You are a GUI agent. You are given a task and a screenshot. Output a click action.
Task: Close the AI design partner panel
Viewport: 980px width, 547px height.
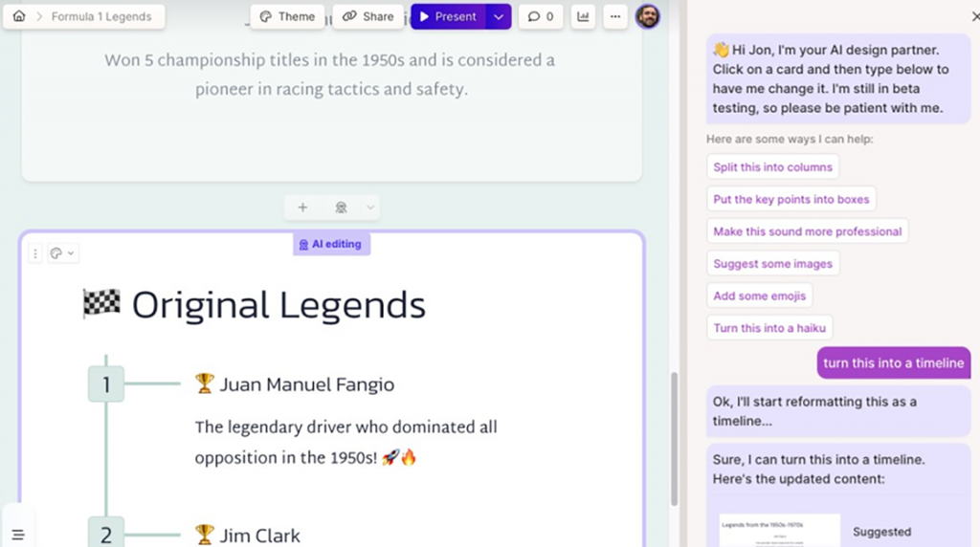[x=975, y=17]
